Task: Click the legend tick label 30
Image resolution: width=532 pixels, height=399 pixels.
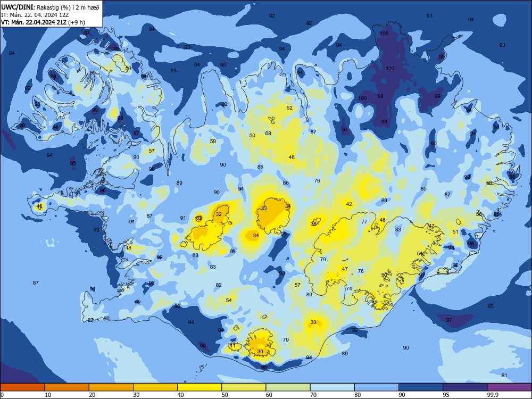Action: (x=136, y=395)
